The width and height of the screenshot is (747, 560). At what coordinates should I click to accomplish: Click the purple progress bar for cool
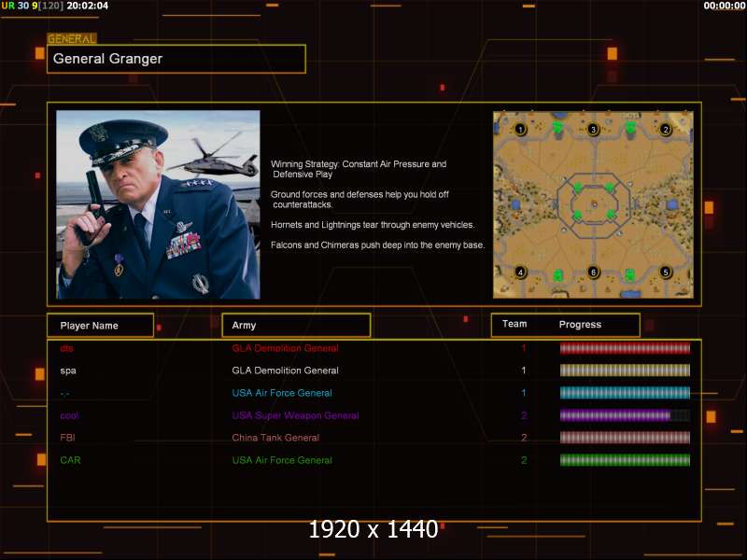pos(625,415)
